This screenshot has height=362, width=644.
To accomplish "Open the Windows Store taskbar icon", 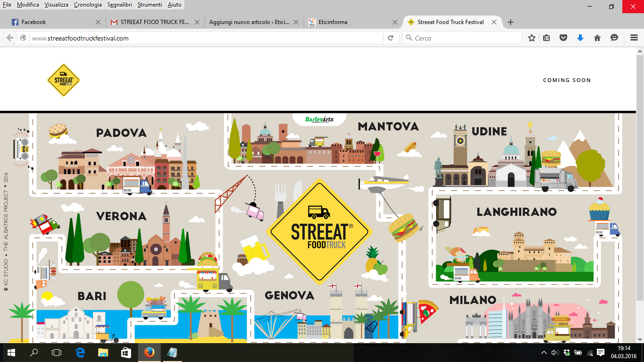I will pyautogui.click(x=125, y=352).
